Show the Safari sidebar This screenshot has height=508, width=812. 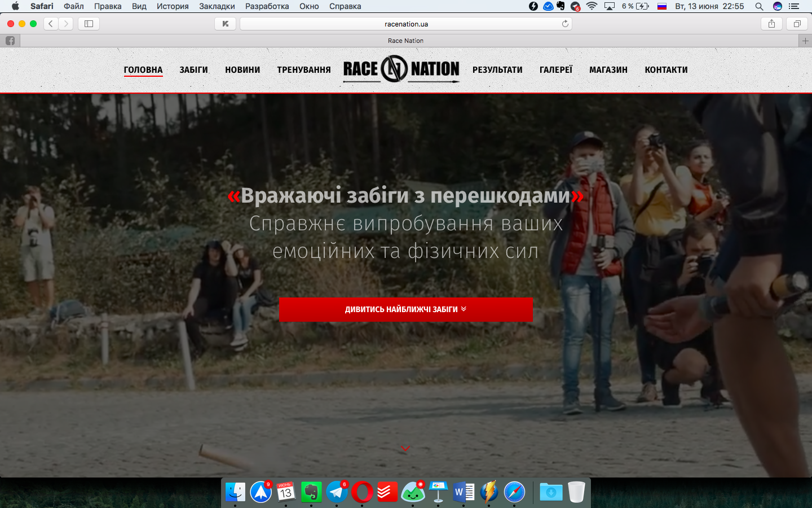click(89, 24)
